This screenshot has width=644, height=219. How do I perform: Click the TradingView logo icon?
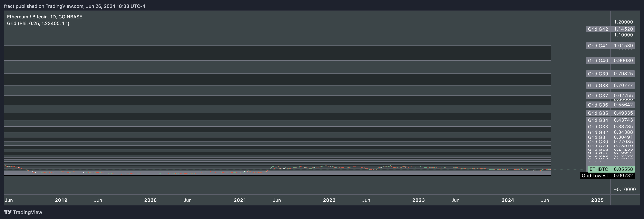(x=8, y=212)
